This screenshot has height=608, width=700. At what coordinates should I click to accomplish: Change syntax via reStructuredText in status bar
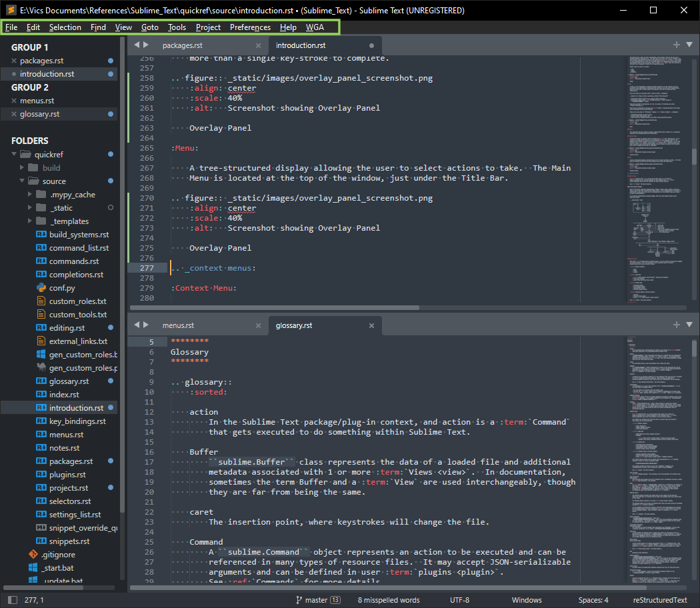point(659,600)
